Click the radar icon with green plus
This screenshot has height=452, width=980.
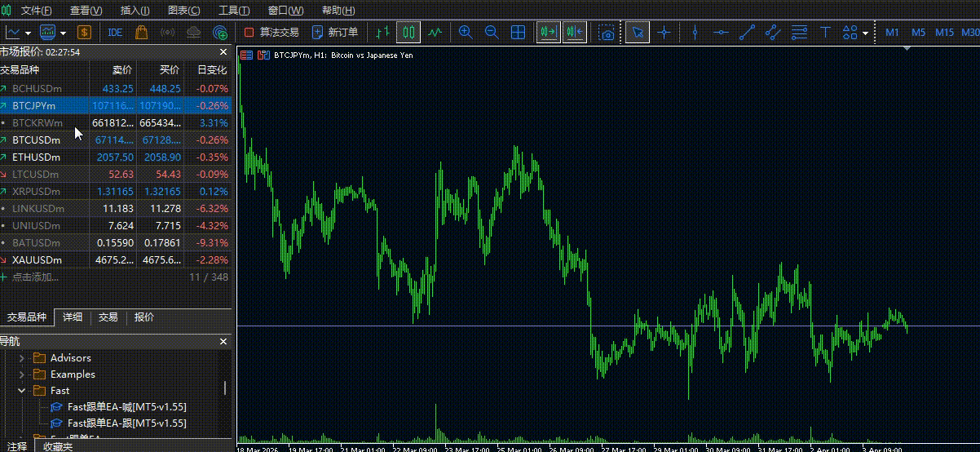point(220,33)
